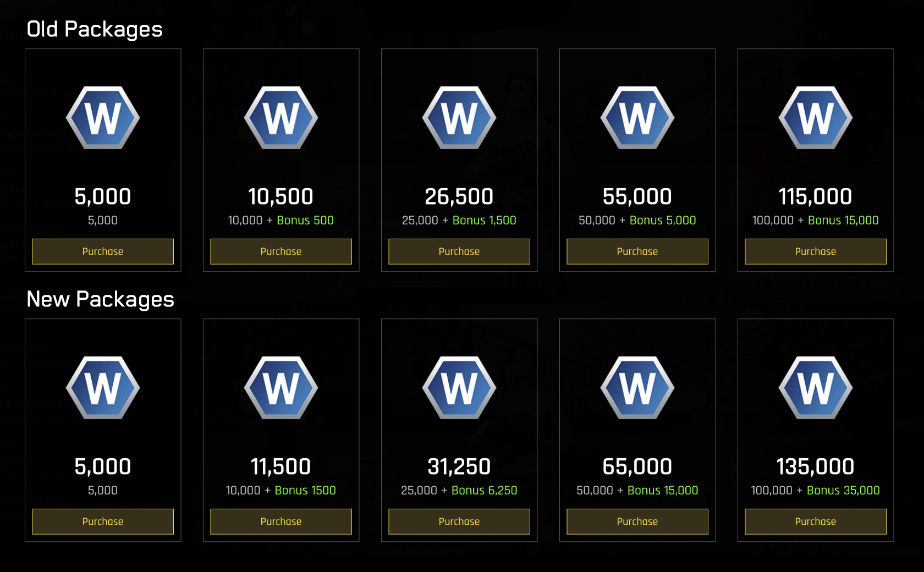Click the W coin icon of new 31,250 package

click(459, 388)
